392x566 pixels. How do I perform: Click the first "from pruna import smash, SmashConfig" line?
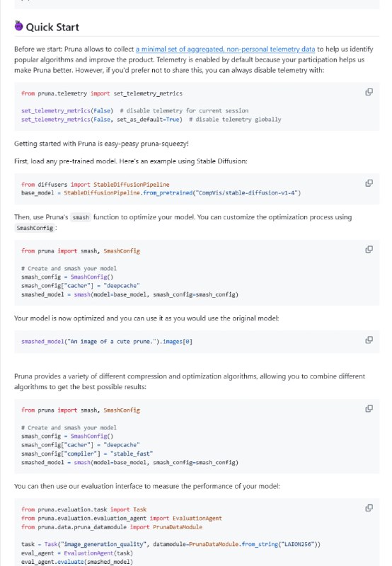click(81, 251)
